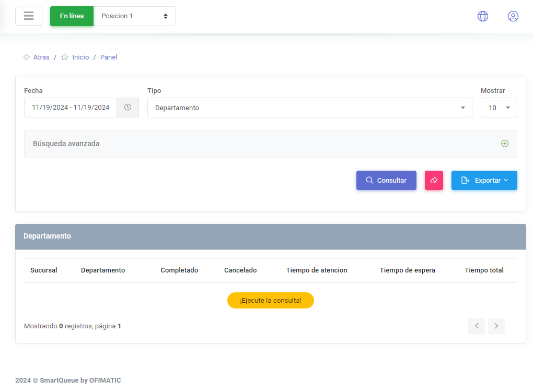Go to the previous page arrow
Screen dimensions: 533x392
pos(476,326)
